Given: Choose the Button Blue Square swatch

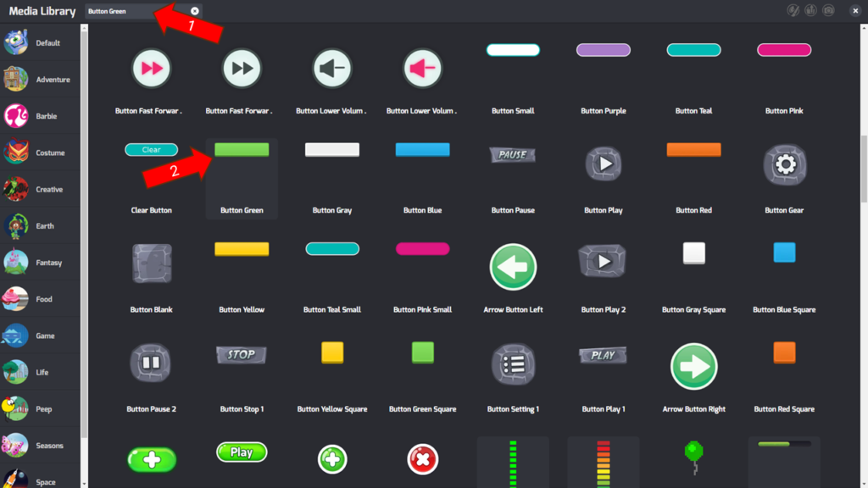Looking at the screenshot, I should (x=784, y=252).
